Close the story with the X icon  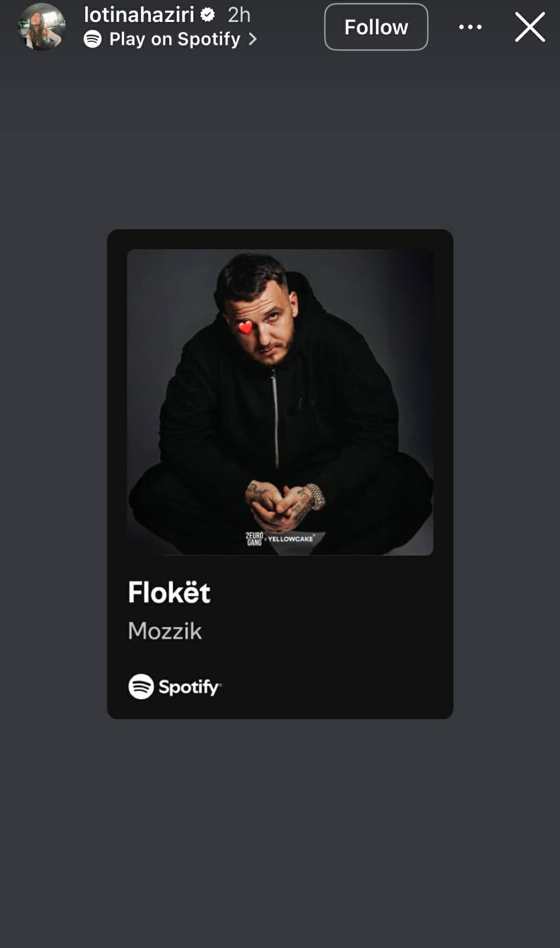click(x=530, y=27)
